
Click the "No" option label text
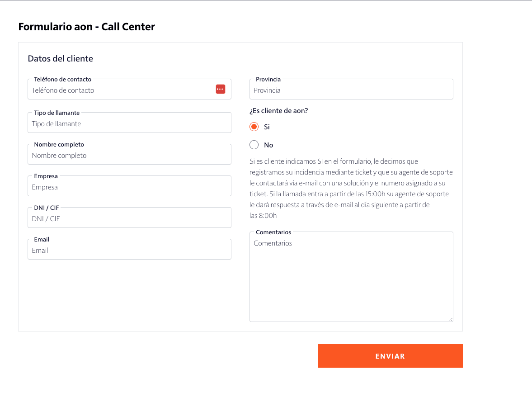click(x=268, y=145)
